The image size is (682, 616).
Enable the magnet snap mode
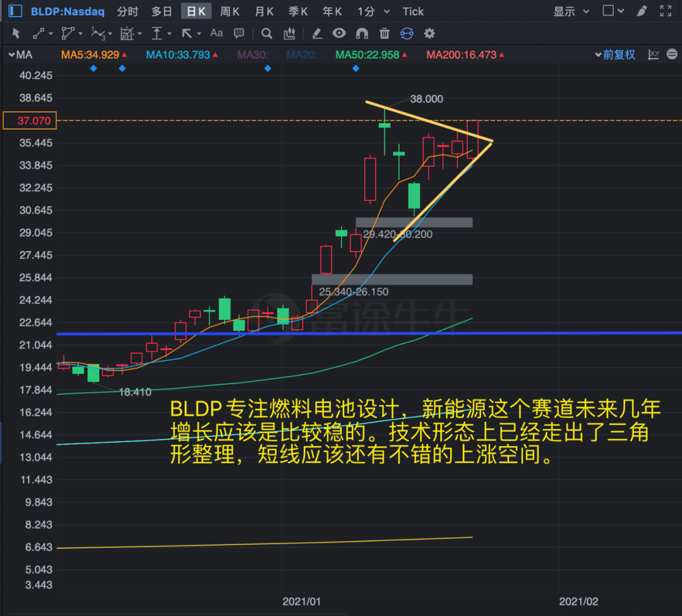pyautogui.click(x=362, y=33)
